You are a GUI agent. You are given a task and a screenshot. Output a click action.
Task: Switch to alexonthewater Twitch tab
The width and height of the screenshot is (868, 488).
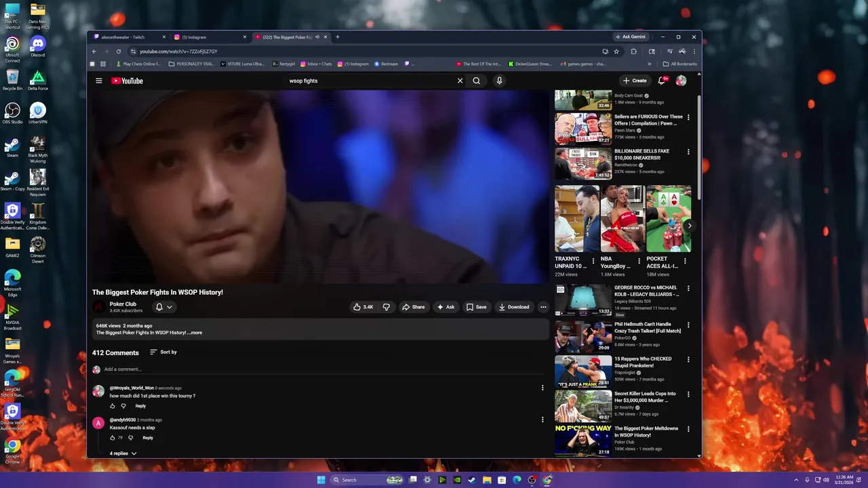[x=130, y=37]
